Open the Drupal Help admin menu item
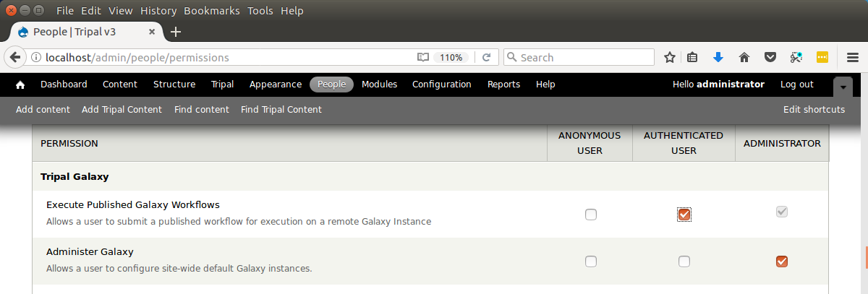Viewport: 868px width, 294px height. click(x=545, y=85)
